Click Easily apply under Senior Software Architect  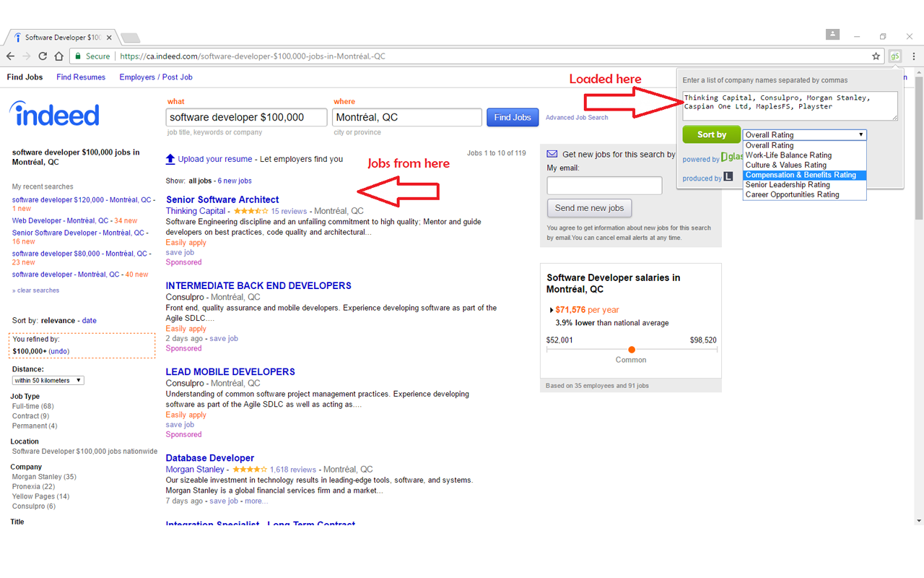186,243
